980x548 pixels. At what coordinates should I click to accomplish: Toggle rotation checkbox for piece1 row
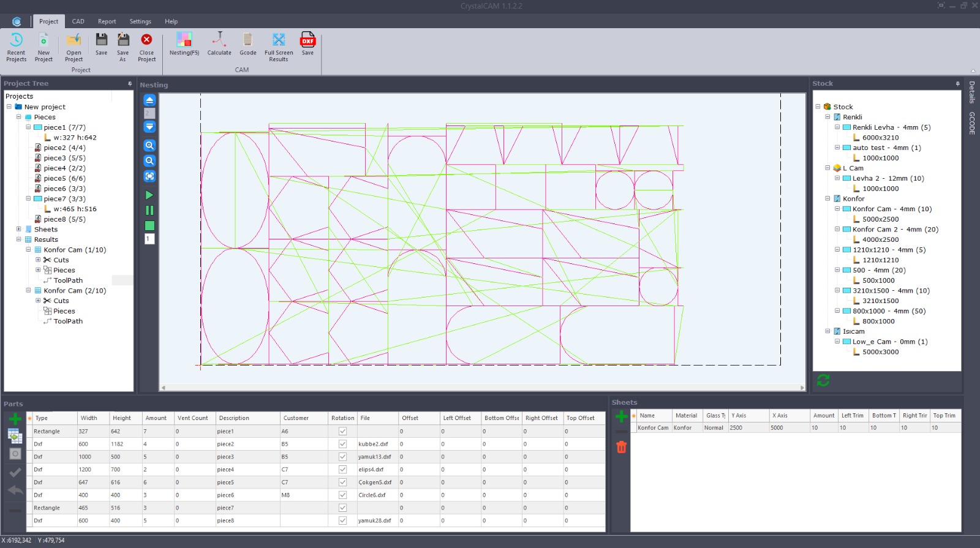coord(342,432)
